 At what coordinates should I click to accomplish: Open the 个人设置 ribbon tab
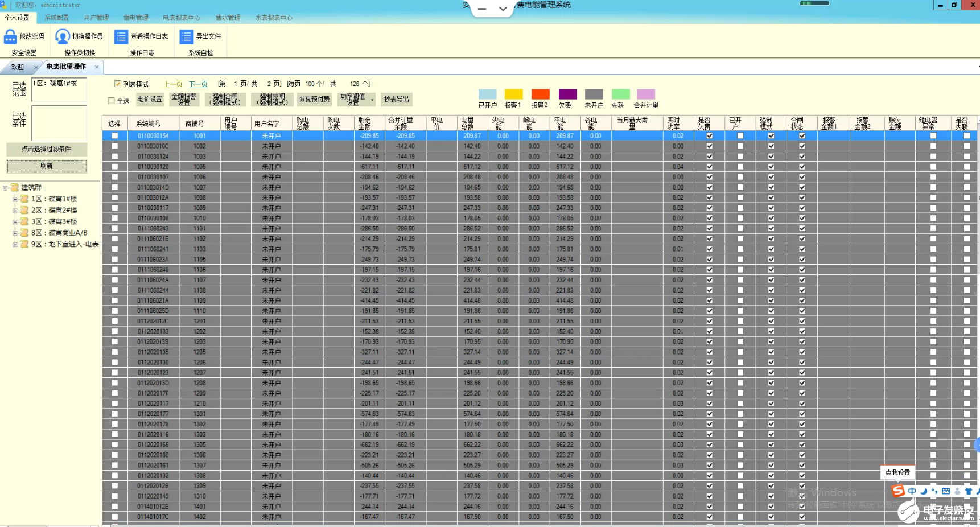17,18
